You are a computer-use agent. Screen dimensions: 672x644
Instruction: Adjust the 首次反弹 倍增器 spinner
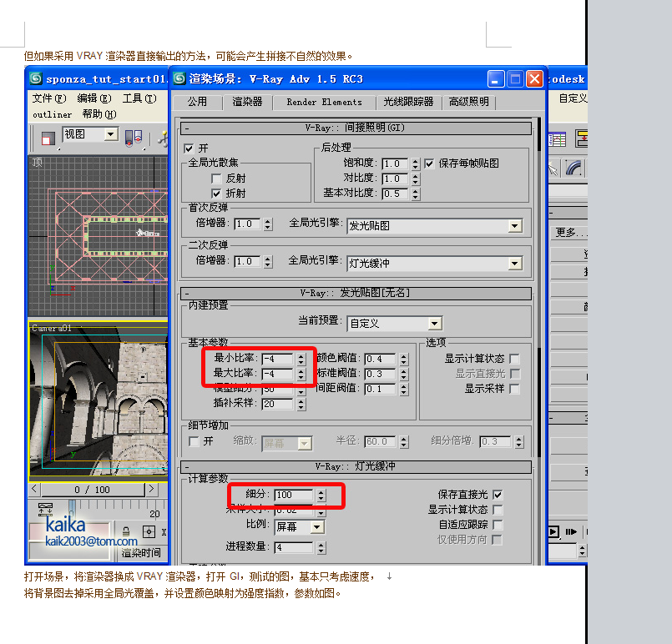tap(268, 224)
